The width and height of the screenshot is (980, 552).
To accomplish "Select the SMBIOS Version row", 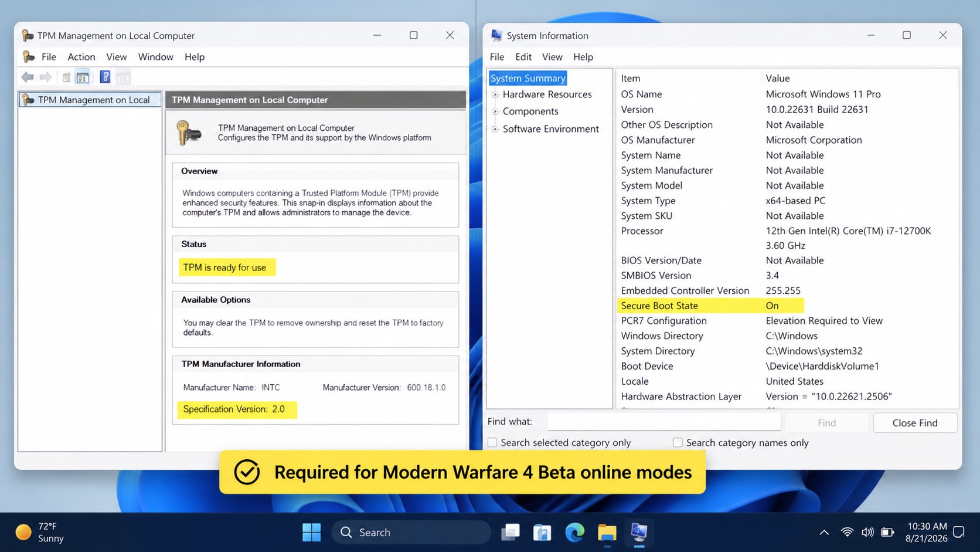I will [x=787, y=276].
